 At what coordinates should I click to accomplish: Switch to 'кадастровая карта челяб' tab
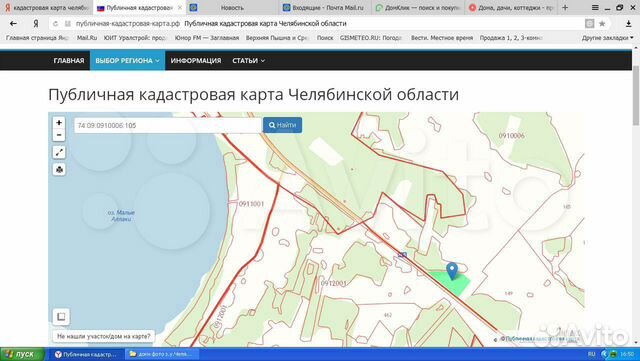47,7
